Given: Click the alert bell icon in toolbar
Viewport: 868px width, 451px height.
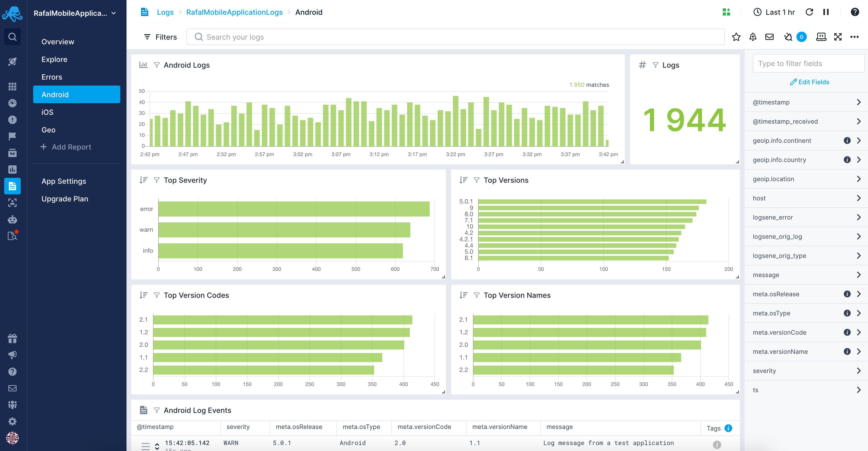Looking at the screenshot, I should click(x=752, y=37).
